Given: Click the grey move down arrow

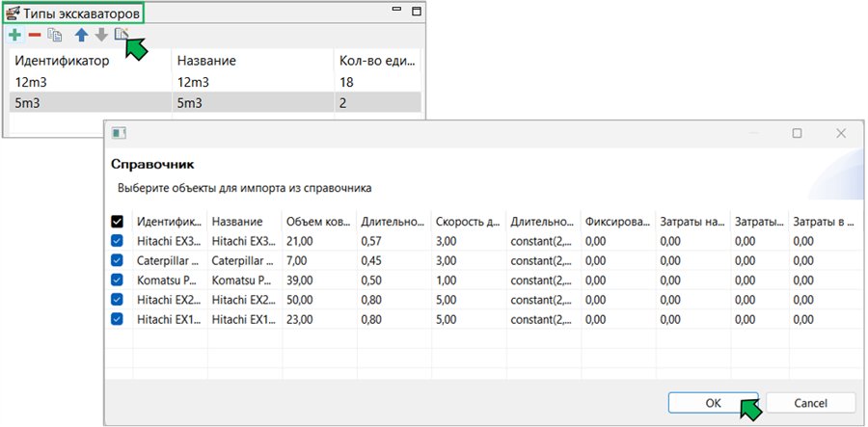Looking at the screenshot, I should 100,36.
